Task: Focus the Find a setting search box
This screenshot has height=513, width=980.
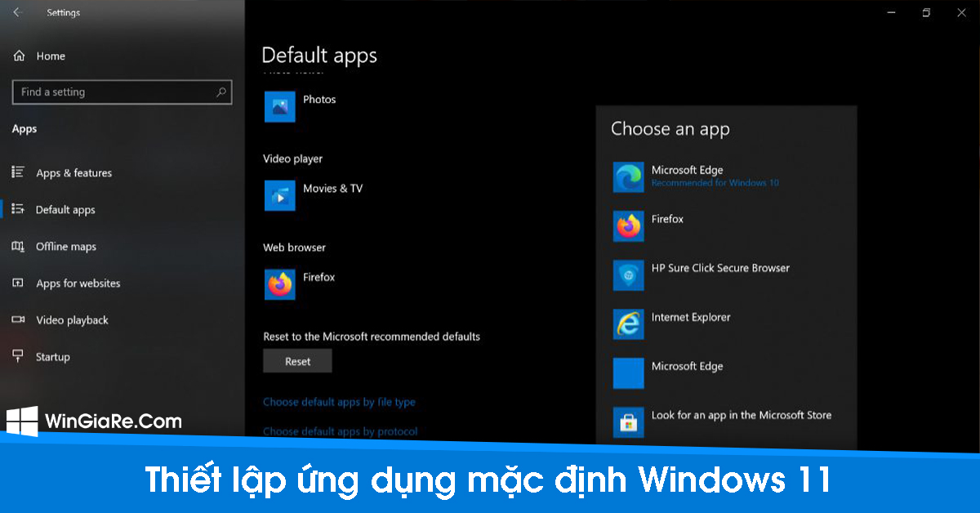Action: [x=122, y=92]
